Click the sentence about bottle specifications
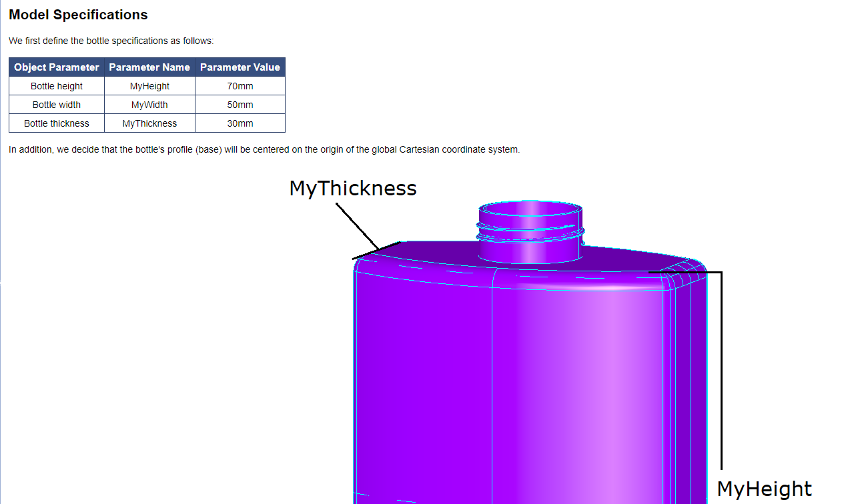 click(x=111, y=41)
